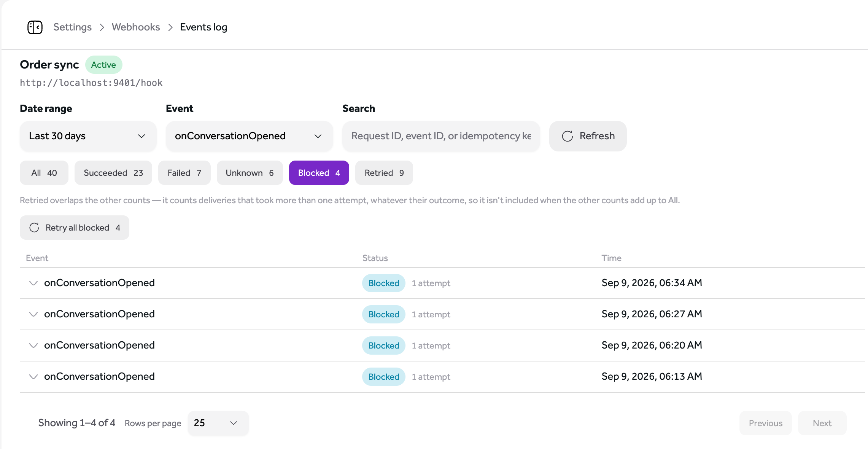This screenshot has height=449, width=868.
Task: Expand the 06:20 AM event row chevron
Action: point(33,346)
